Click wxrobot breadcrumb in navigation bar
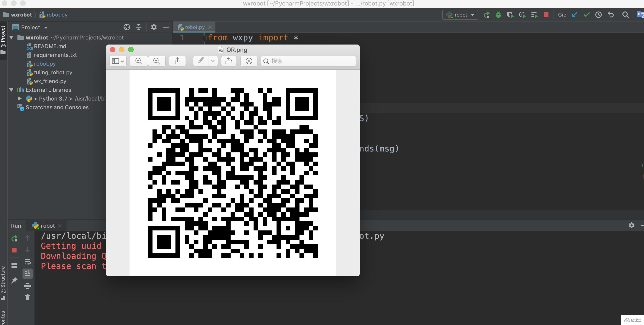This screenshot has width=644, height=325. [21, 15]
